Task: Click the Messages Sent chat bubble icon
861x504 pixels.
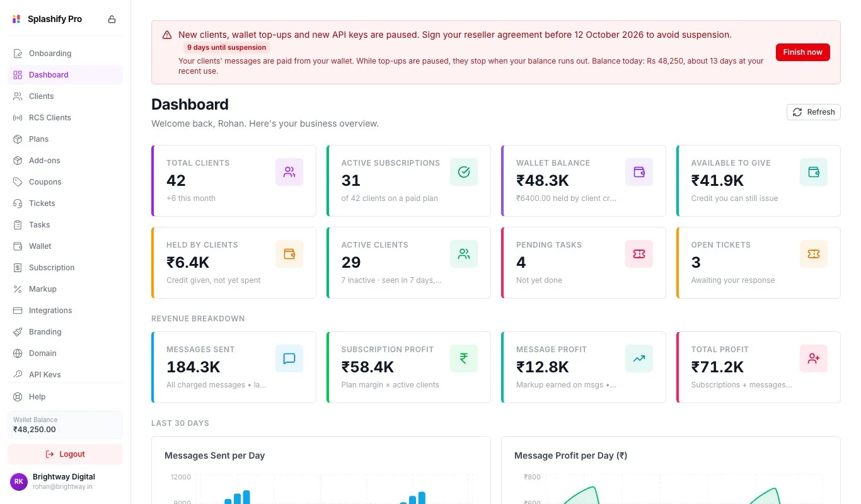Action: point(289,358)
